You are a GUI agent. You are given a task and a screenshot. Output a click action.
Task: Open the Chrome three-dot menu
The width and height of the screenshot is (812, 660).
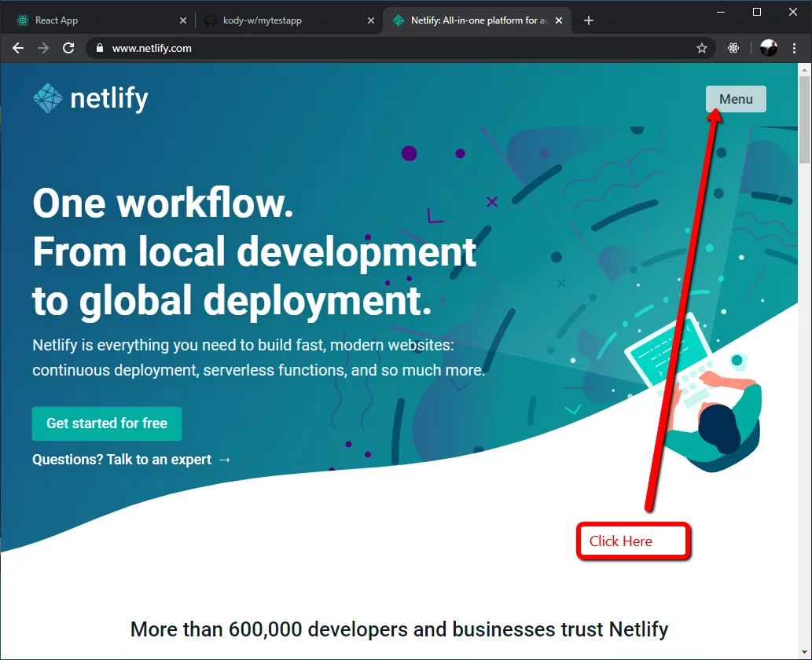[x=795, y=48]
